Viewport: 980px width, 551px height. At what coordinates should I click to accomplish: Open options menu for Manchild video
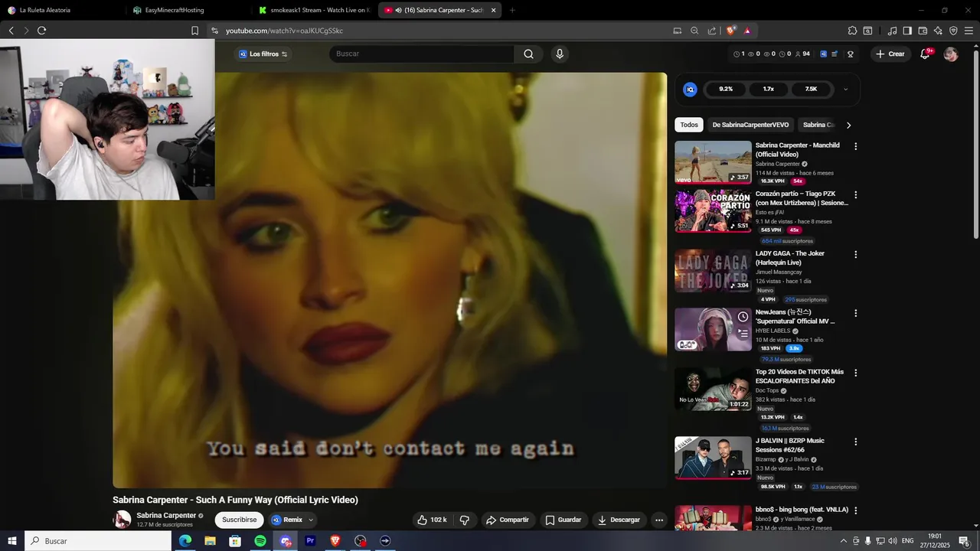pyautogui.click(x=855, y=146)
